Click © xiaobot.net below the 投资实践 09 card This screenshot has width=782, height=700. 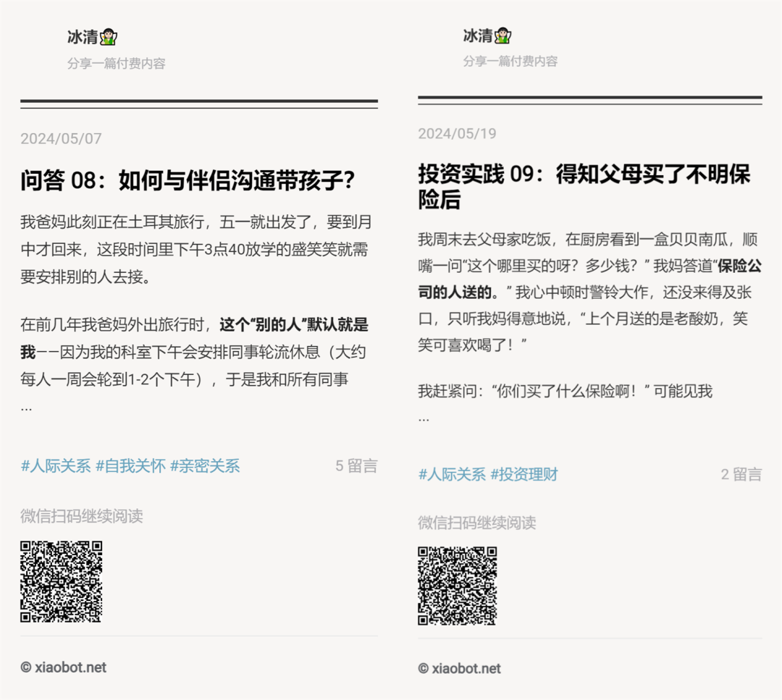point(459,669)
